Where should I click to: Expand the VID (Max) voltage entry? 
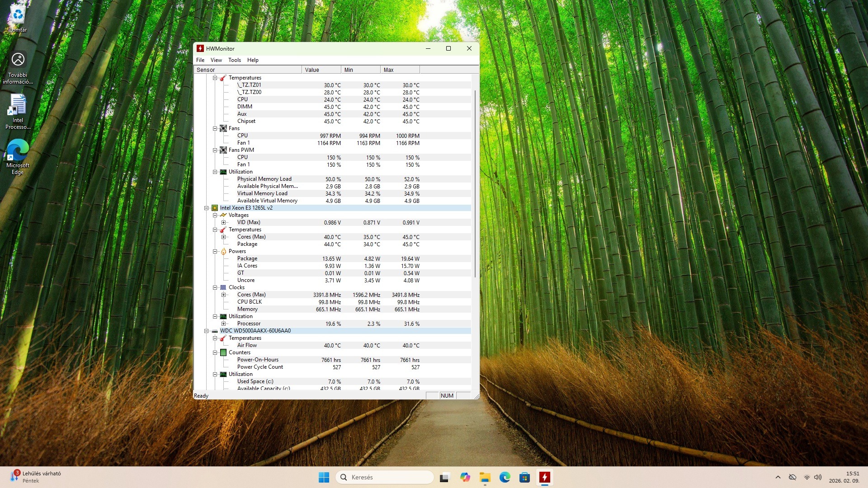coord(223,222)
